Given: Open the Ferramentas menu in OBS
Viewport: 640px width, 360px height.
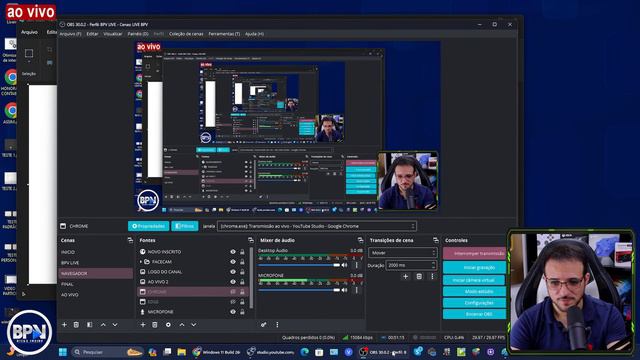Looking at the screenshot, I should click(224, 34).
